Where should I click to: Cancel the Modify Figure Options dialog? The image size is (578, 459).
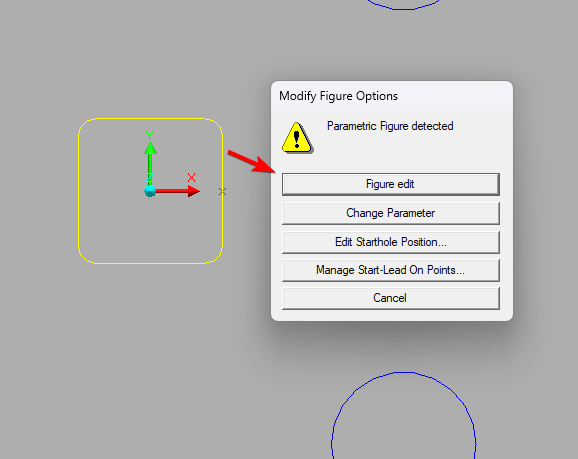pos(390,298)
